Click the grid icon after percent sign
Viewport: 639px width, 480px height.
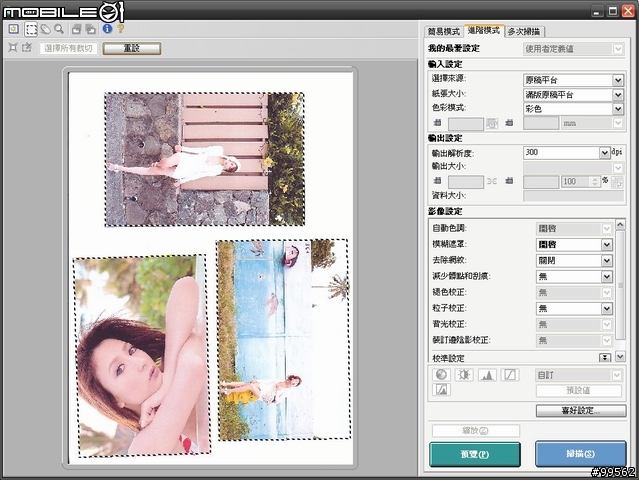click(617, 182)
